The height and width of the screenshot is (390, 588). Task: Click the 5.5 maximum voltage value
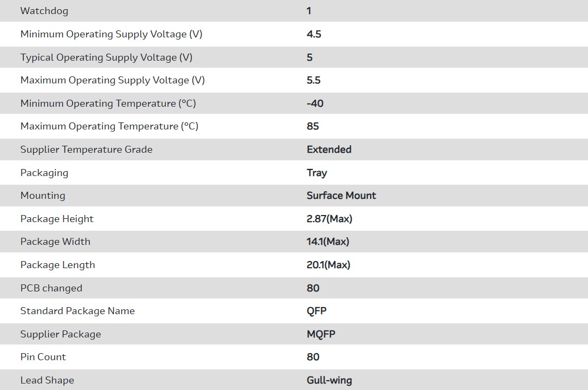(314, 80)
